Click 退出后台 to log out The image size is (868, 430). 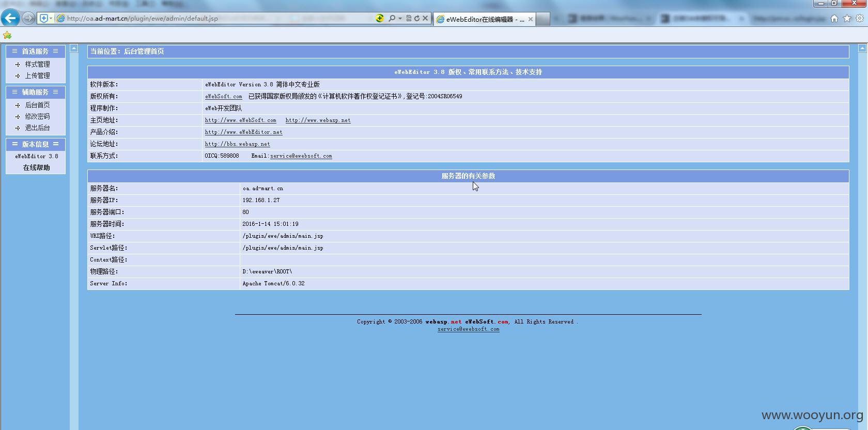click(37, 128)
